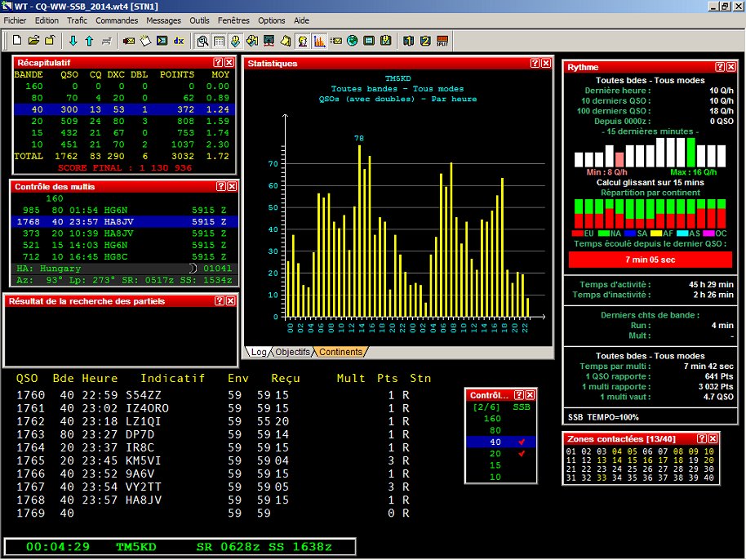Click the red SPLIT toolbar icon
This screenshot has height=560, width=746.
pos(442,40)
